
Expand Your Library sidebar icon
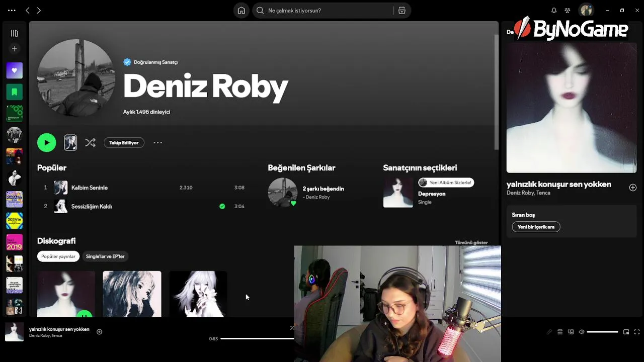tap(15, 33)
